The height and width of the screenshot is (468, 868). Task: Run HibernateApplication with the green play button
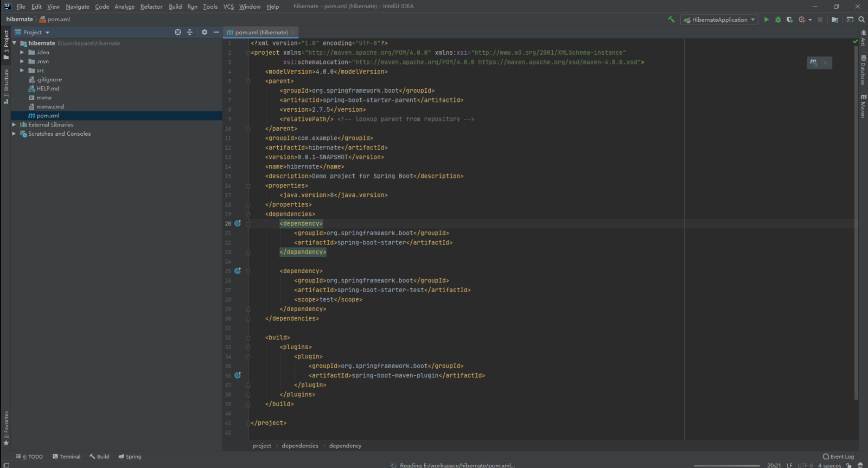pyautogui.click(x=766, y=20)
